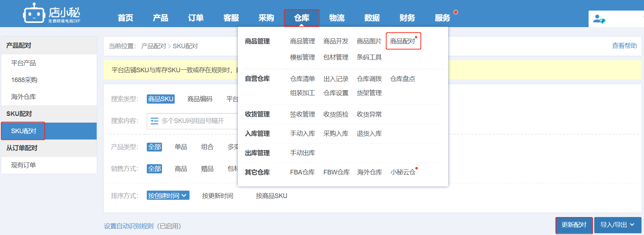Open 仓库设置 from dropdown
Image resolution: width=644 pixels, height=235 pixels.
(x=336, y=93)
